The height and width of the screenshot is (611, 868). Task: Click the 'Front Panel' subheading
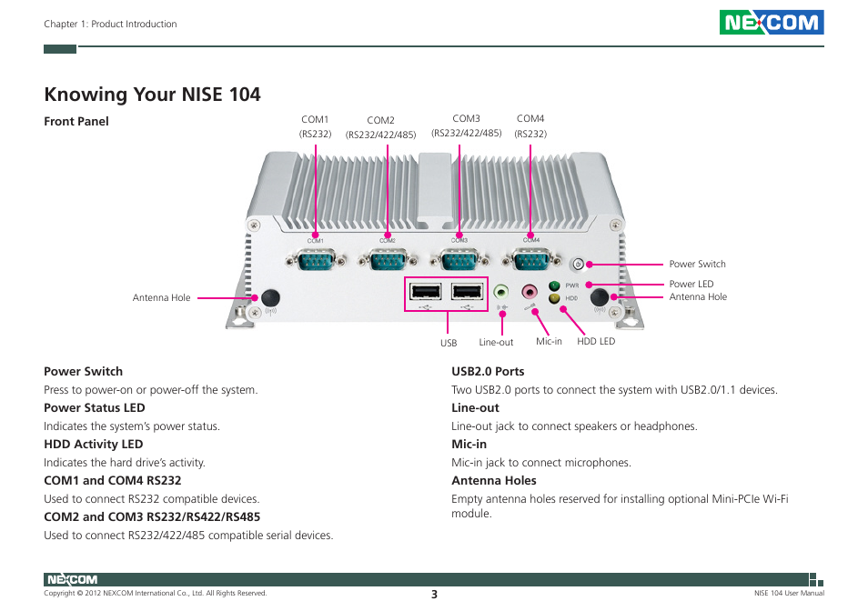point(76,121)
